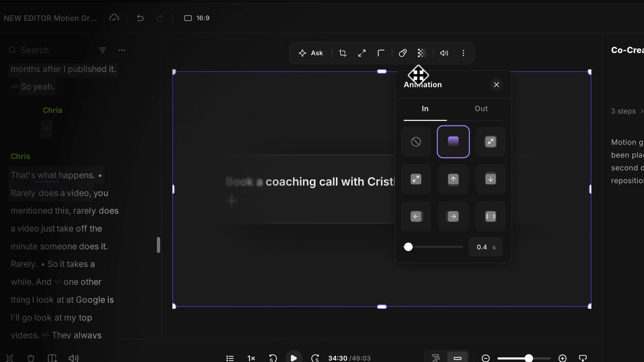Open the 1x playback speed menu
The height and width of the screenshot is (362, 644).
pyautogui.click(x=251, y=358)
